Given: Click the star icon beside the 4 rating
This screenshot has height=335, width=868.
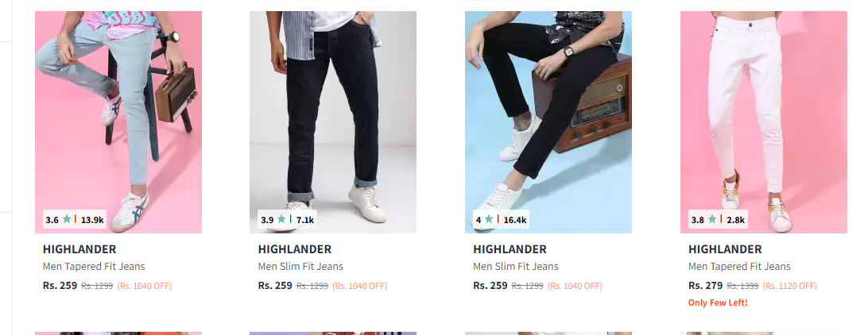Looking at the screenshot, I should point(489,219).
